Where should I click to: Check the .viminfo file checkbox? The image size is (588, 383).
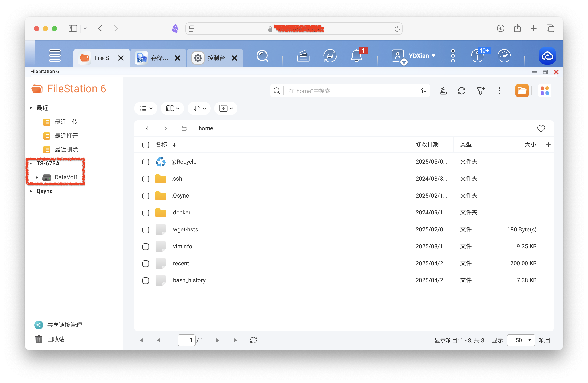pos(146,247)
